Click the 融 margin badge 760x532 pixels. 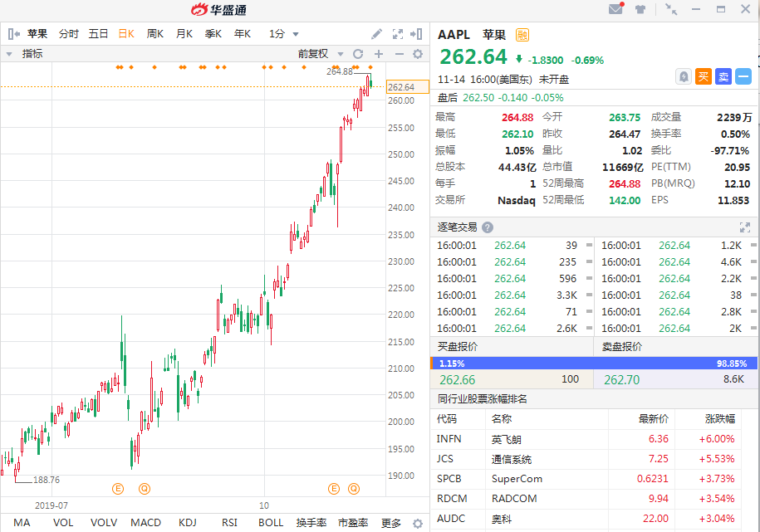[x=522, y=35]
